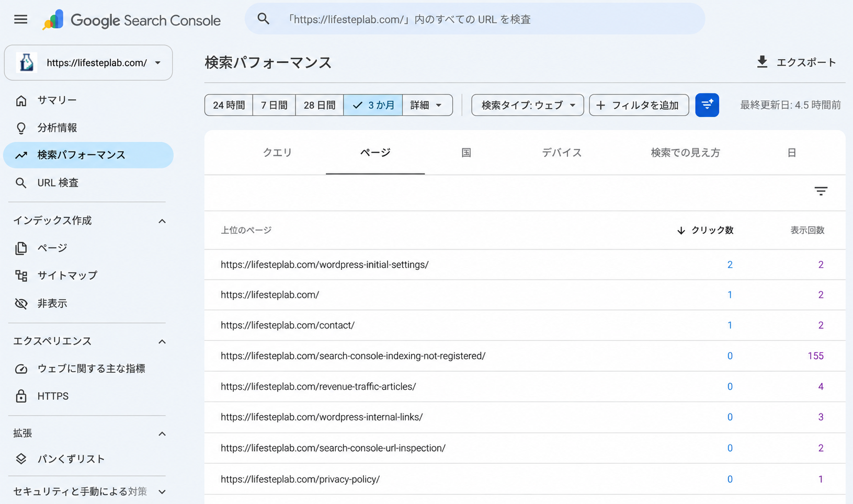Sort by 表示回数 column header

tap(807, 230)
